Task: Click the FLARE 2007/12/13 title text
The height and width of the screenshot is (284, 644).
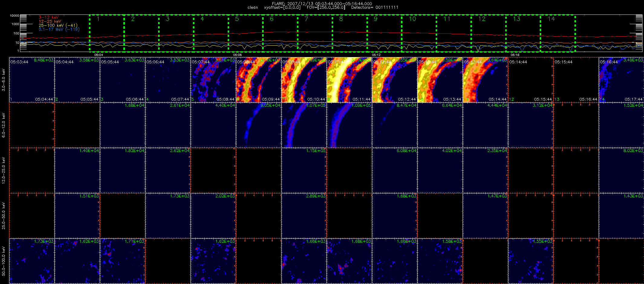Action: click(322, 4)
